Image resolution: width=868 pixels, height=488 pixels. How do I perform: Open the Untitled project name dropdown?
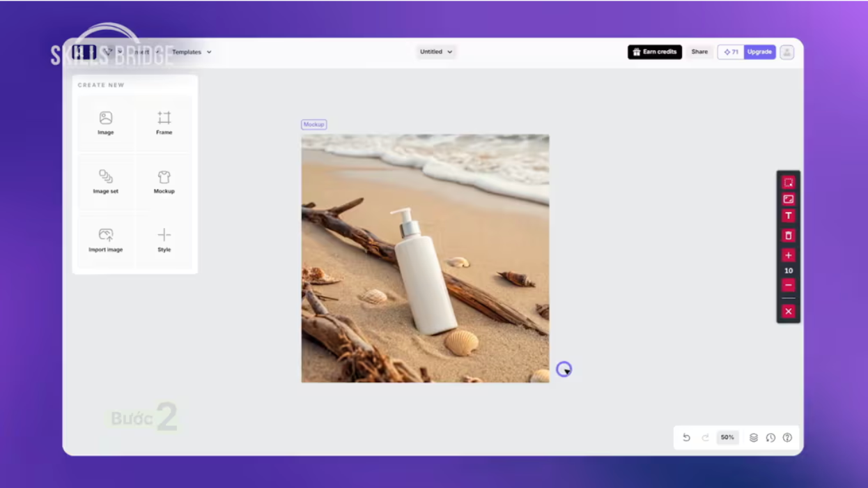coord(436,52)
